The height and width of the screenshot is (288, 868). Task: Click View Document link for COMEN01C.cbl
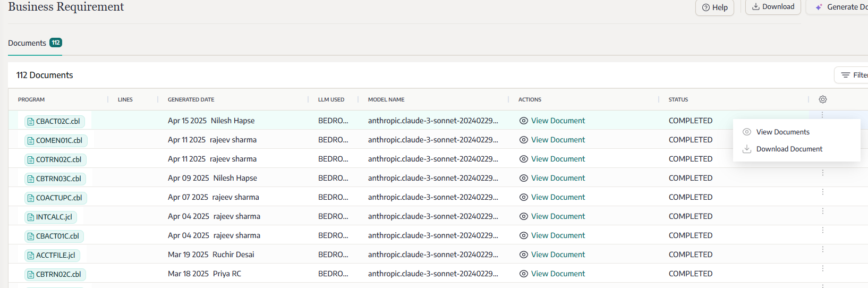(552, 140)
